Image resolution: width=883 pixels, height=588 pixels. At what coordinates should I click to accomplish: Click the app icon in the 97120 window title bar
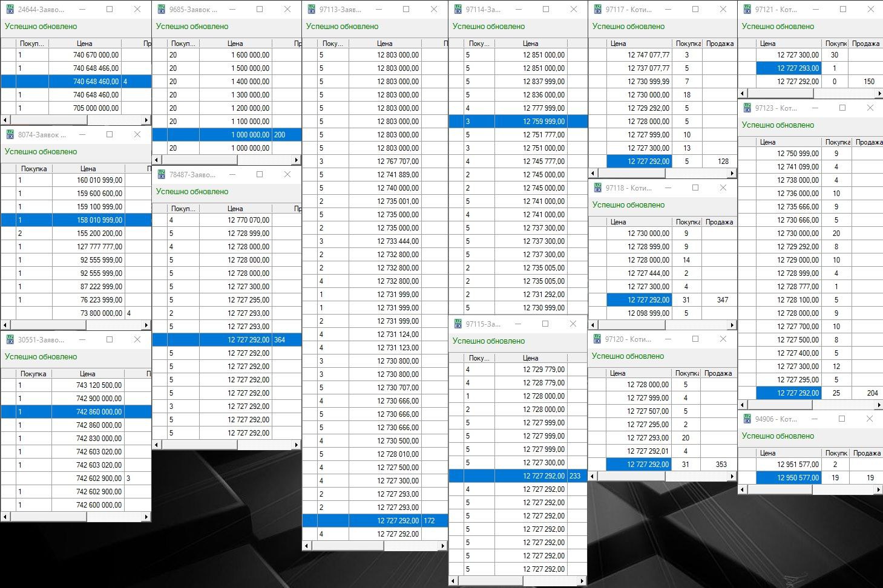pyautogui.click(x=597, y=339)
